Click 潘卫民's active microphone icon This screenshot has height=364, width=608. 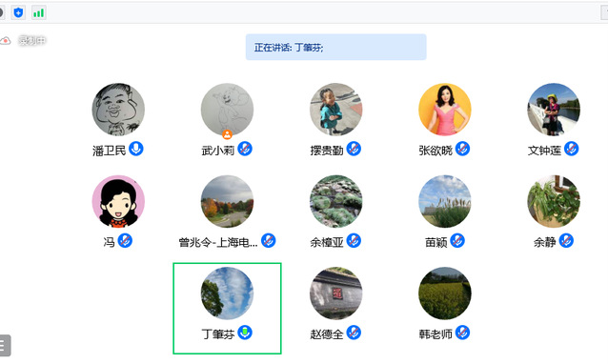coord(136,149)
